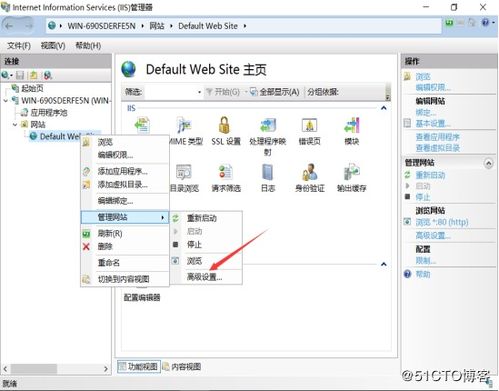Click the 重新启动 icon in 操作 pane
Image resolution: width=499 pixels, height=391 pixels.
[407, 175]
